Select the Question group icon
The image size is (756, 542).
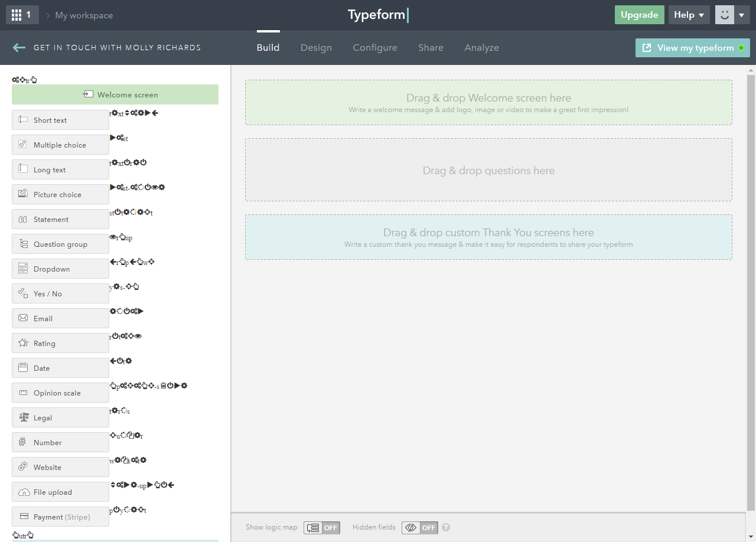coord(23,244)
